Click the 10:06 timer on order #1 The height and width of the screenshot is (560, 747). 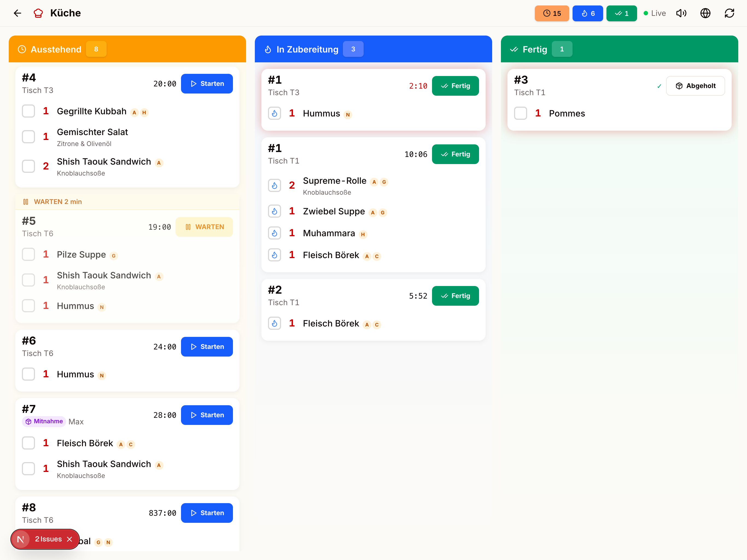416,154
